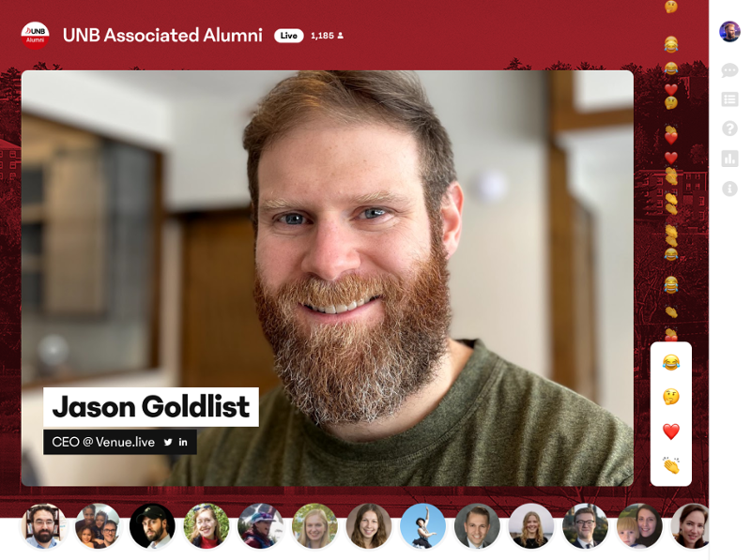Open Jason Goldlist's LinkedIn profile icon

183,442
